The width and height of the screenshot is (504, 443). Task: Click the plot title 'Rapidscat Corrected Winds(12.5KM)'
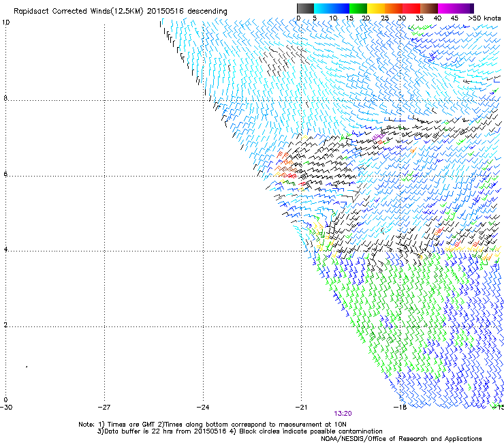(78, 12)
